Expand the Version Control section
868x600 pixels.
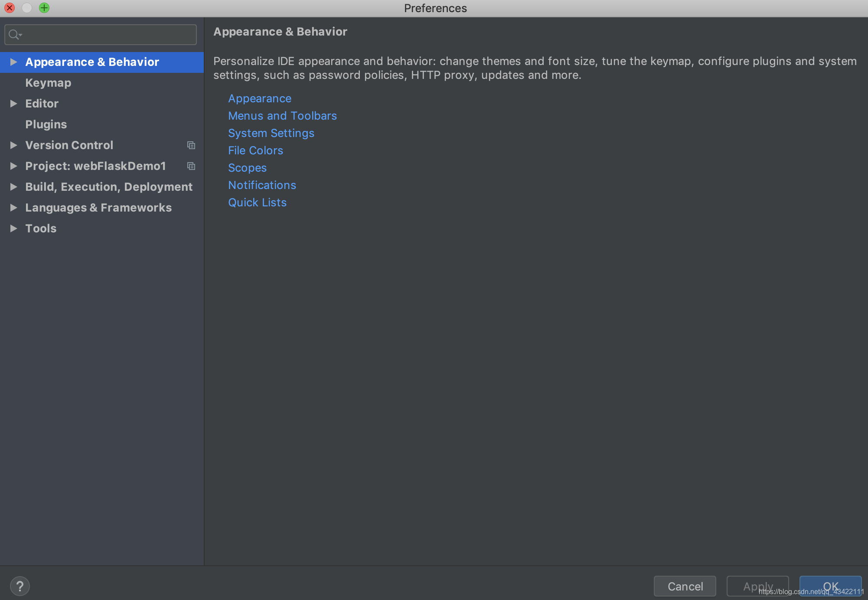tap(13, 145)
